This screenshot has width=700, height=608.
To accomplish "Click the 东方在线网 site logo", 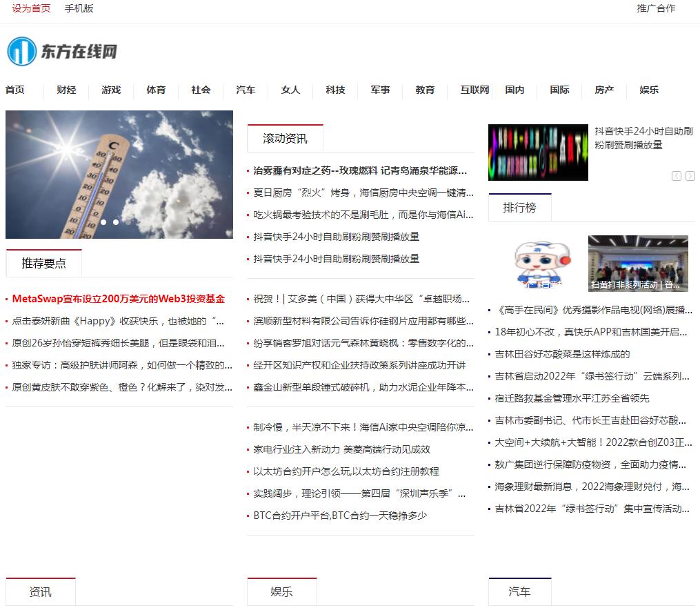I will [x=62, y=52].
